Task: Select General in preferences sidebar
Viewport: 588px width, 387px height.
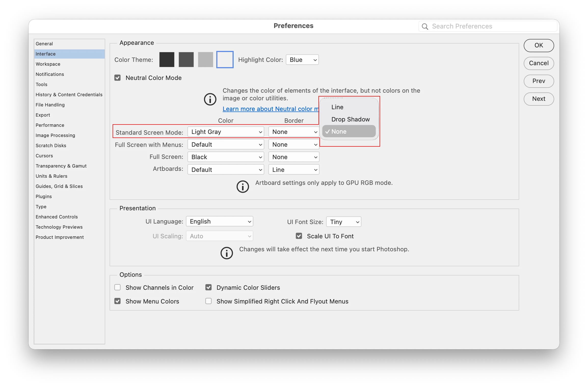Action: [x=69, y=44]
